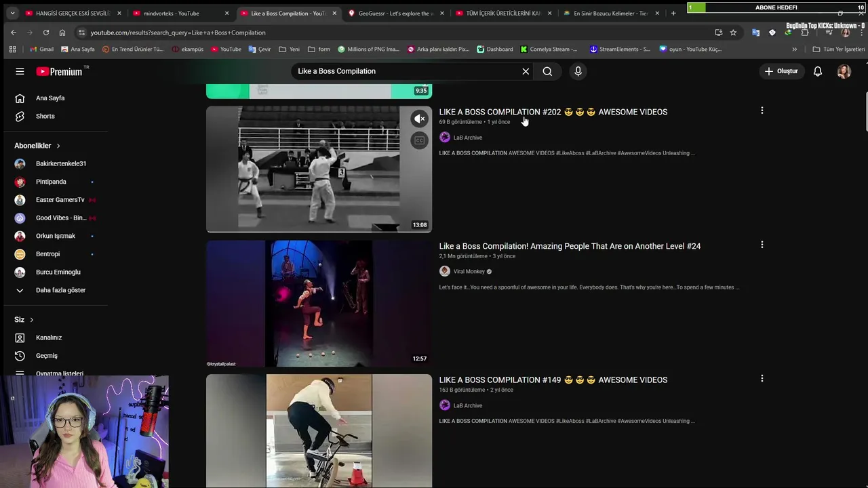Image resolution: width=868 pixels, height=488 pixels.
Task: Toggle the subtitles CC icon on the #202 thumbnail
Action: click(x=420, y=140)
